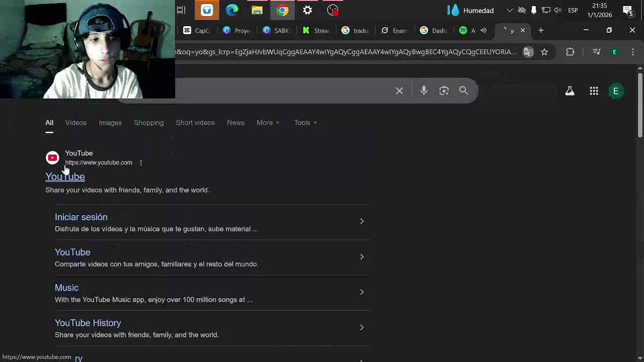Switch to the Enam browser tab

coord(394,31)
